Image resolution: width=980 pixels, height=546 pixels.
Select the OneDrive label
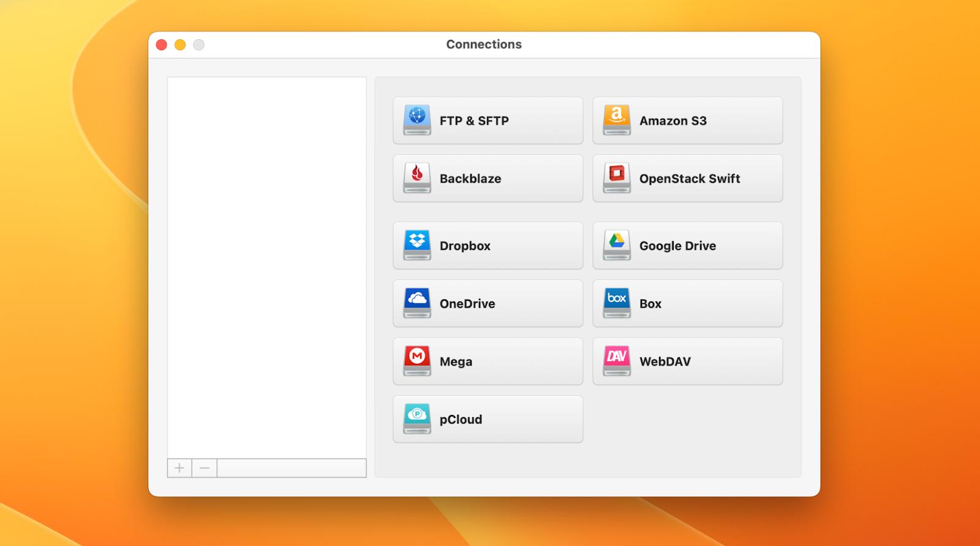[467, 303]
